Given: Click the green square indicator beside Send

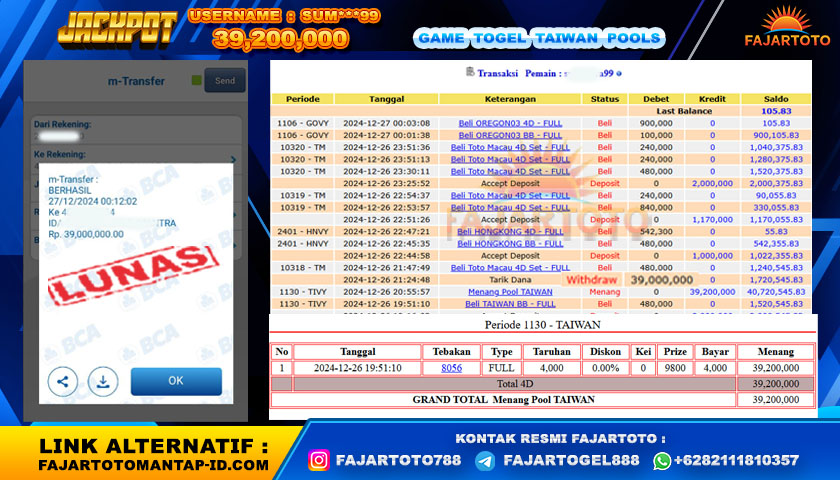Looking at the screenshot, I should [x=197, y=80].
